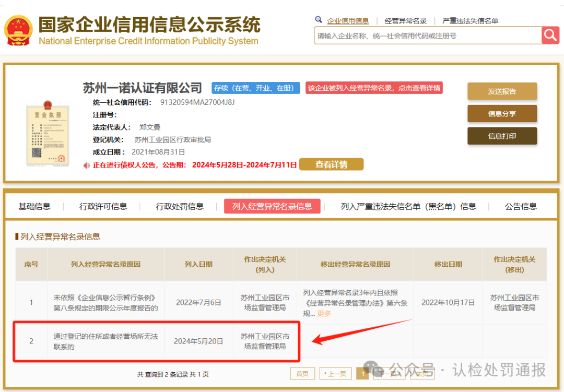Expand the 更多 link in row 1
The height and width of the screenshot is (392, 564).
pos(324,313)
